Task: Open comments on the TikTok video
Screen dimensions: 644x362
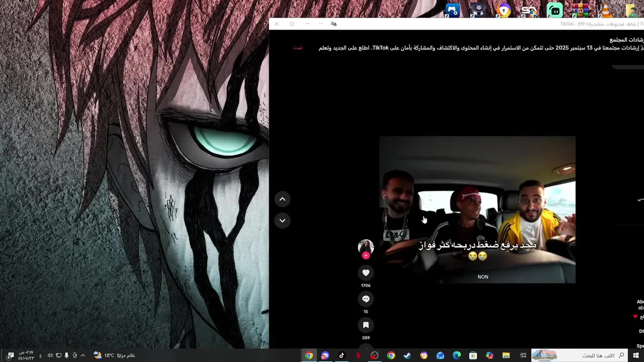Action: pyautogui.click(x=366, y=299)
